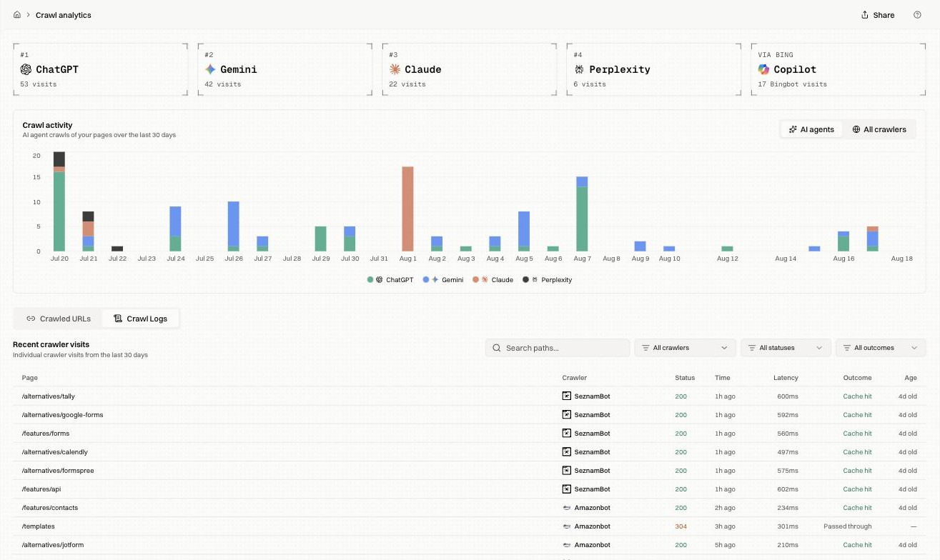The width and height of the screenshot is (940, 560).
Task: Click the Copilot logo in Via Bing card
Action: [x=763, y=69]
